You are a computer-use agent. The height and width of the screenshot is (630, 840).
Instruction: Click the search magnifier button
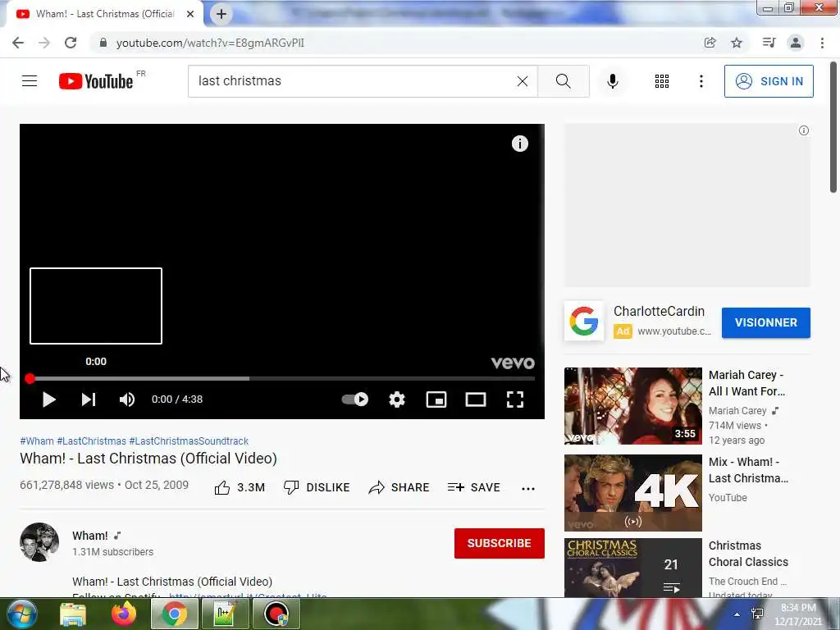tap(563, 81)
